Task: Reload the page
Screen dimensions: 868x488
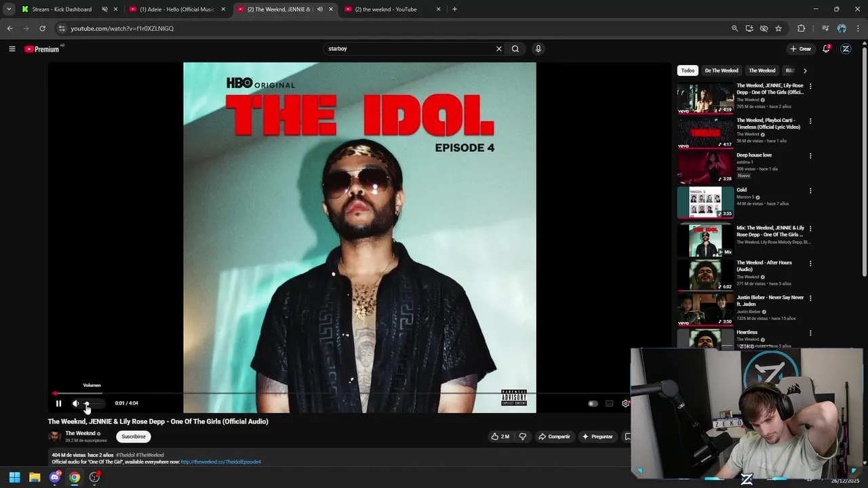Action: [42, 28]
